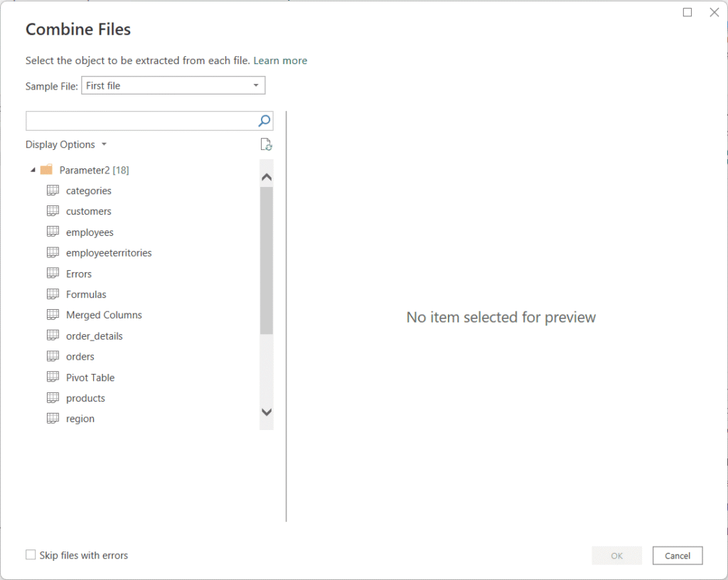The width and height of the screenshot is (728, 580).
Task: Click the refresh preview icon
Action: click(x=266, y=144)
